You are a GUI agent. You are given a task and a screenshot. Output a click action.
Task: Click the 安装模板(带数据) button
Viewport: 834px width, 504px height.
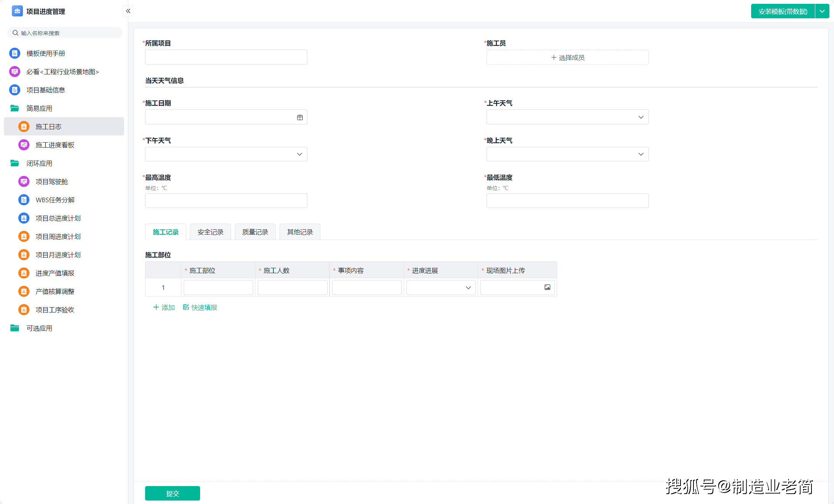tap(783, 11)
